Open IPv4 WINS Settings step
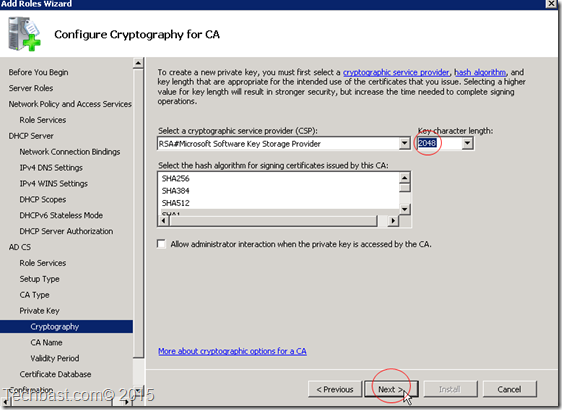 (x=53, y=183)
